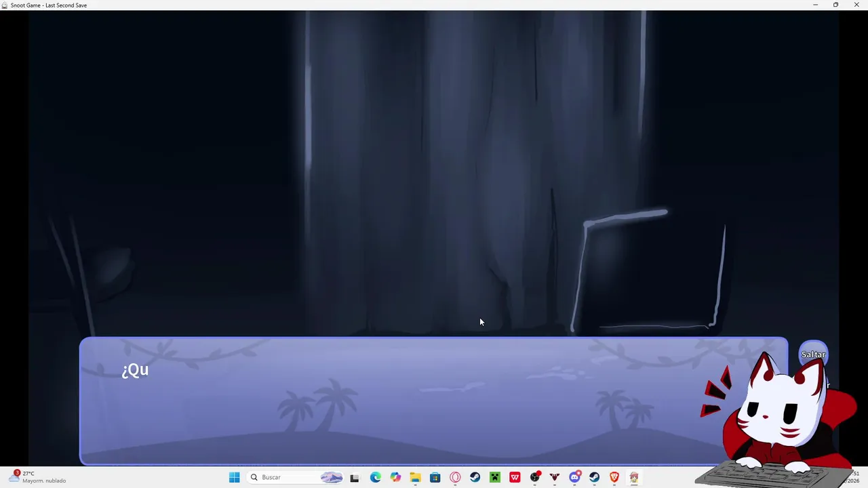Open File Explorer folder icon

415,477
